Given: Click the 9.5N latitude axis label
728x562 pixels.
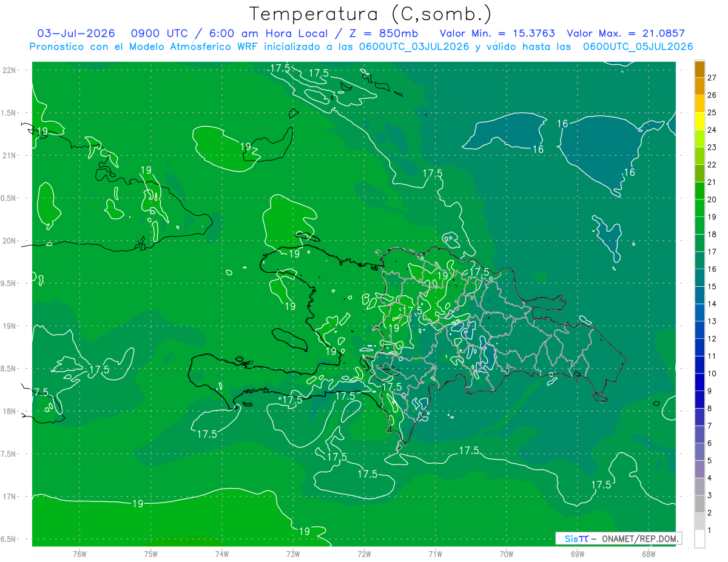Looking at the screenshot, I should click(x=8, y=283).
